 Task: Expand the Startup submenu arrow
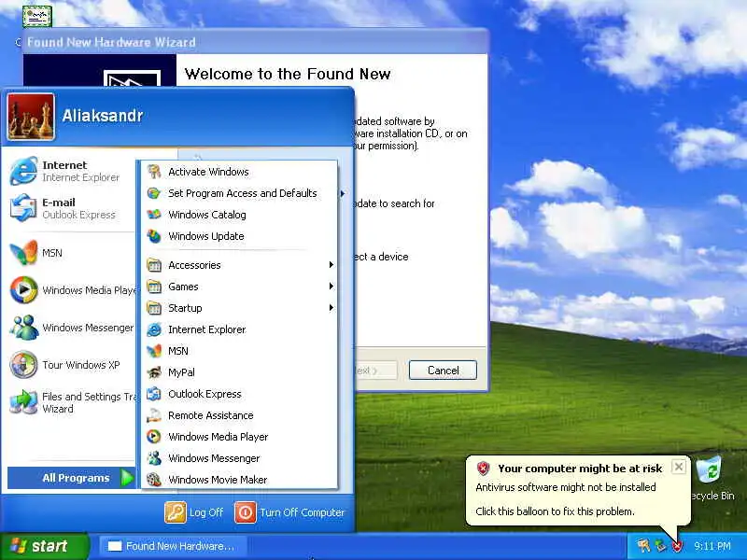click(x=331, y=308)
